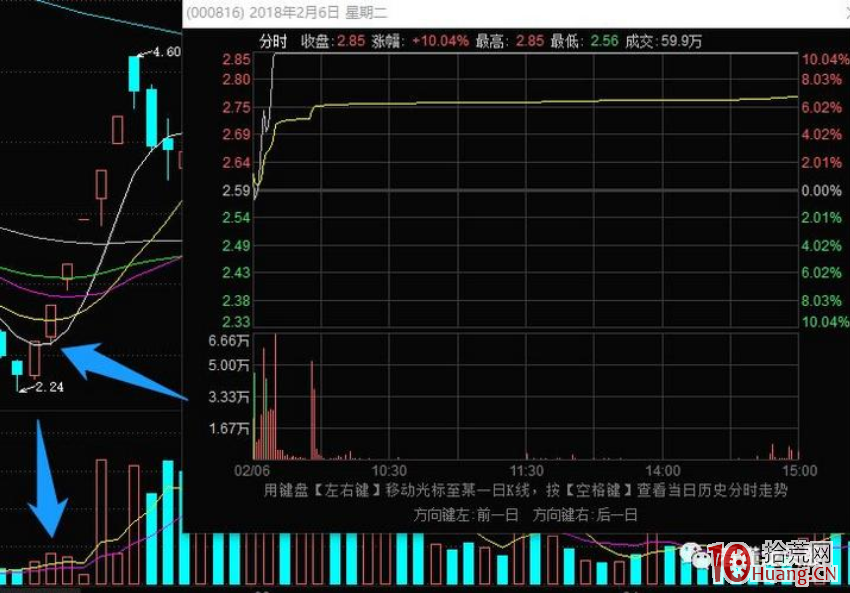This screenshot has height=593, width=850.
Task: Click the 方向键左:前一日 hint
Action: point(466,514)
